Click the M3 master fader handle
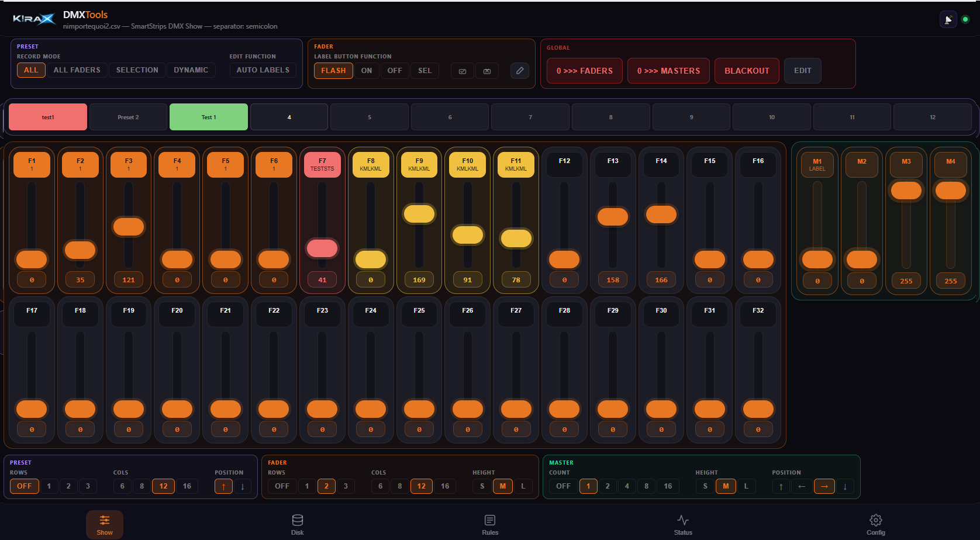This screenshot has height=540, width=980. point(906,191)
